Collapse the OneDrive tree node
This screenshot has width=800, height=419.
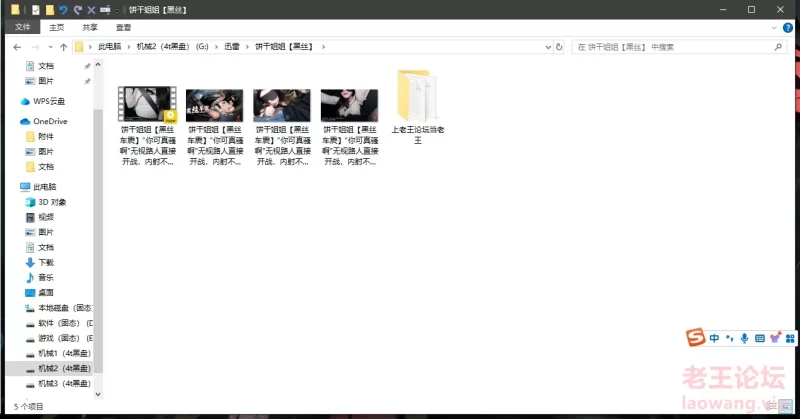pyautogui.click(x=13, y=121)
